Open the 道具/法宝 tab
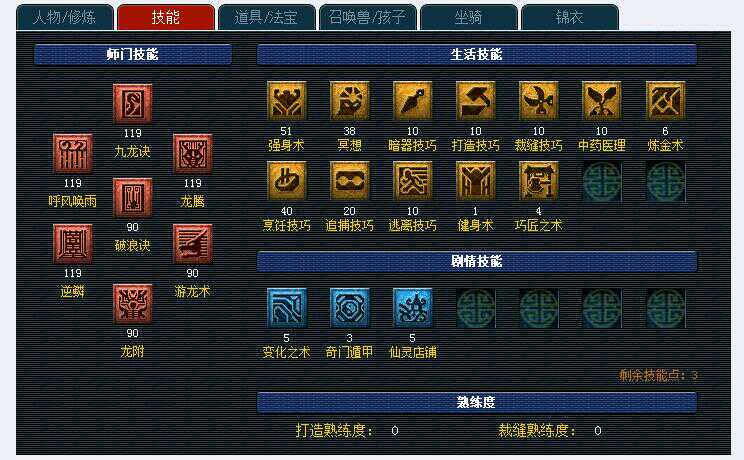 pos(266,18)
